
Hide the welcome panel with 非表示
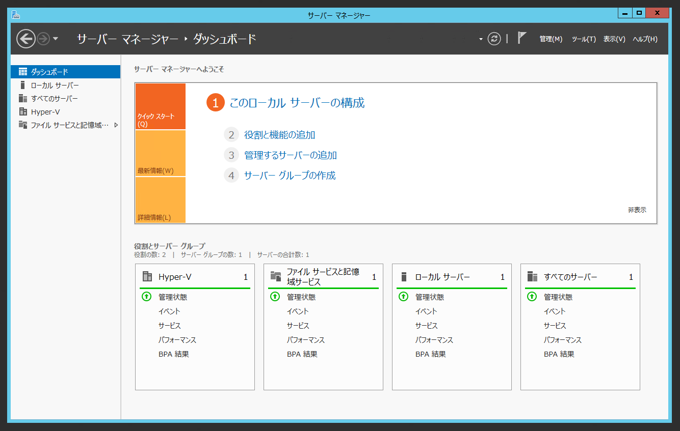coord(637,210)
